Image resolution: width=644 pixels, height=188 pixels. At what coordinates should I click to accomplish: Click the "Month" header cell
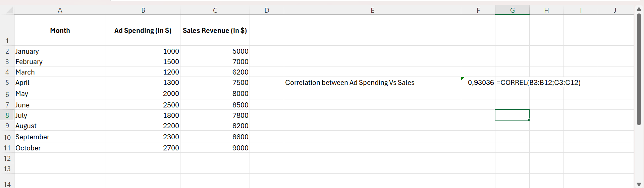tap(60, 31)
